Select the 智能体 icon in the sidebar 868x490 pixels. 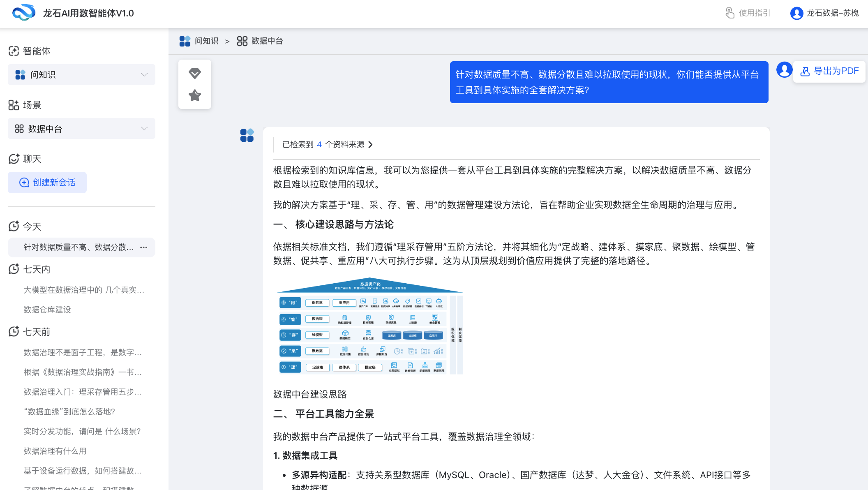[x=14, y=51]
